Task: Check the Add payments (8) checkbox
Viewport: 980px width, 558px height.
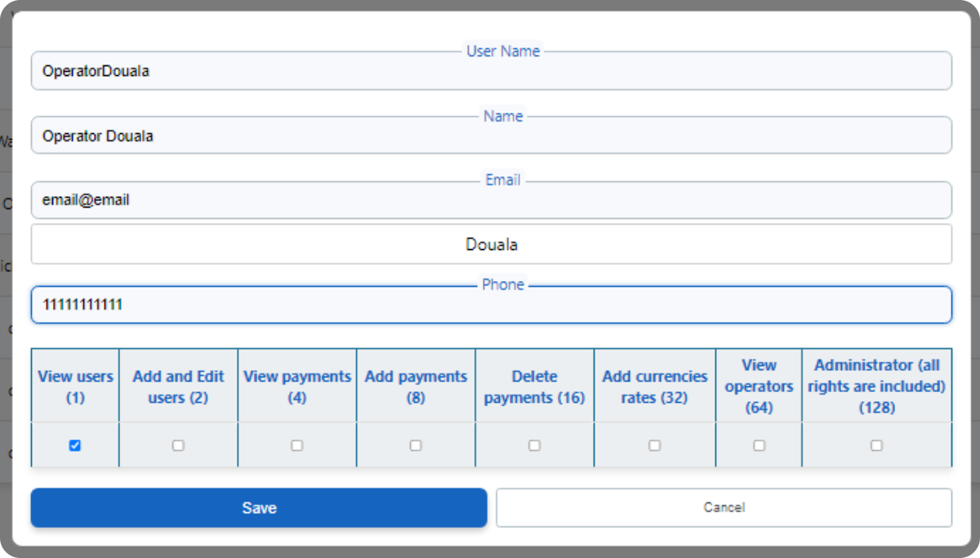Action: tap(416, 445)
